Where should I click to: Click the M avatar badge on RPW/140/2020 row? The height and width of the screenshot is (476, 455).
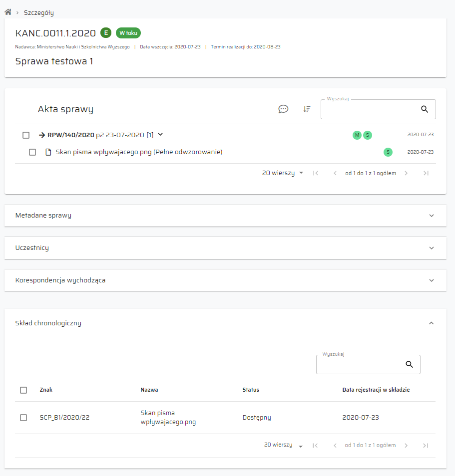(357, 135)
